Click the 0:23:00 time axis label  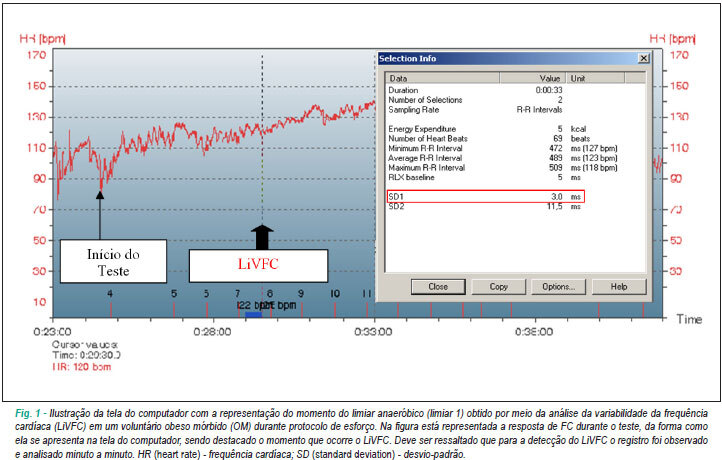[52, 332]
